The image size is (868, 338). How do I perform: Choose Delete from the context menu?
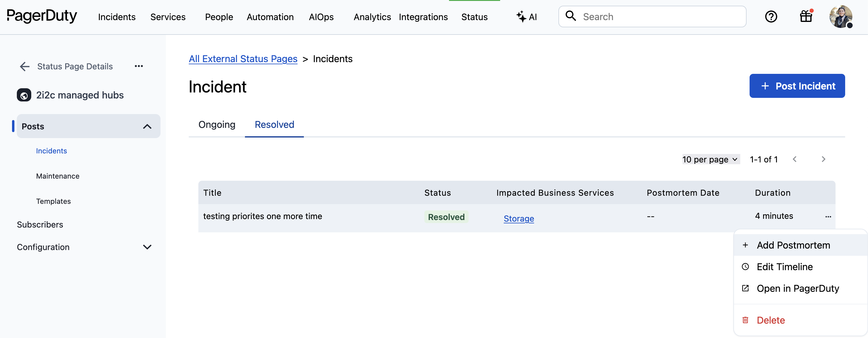pyautogui.click(x=800, y=320)
